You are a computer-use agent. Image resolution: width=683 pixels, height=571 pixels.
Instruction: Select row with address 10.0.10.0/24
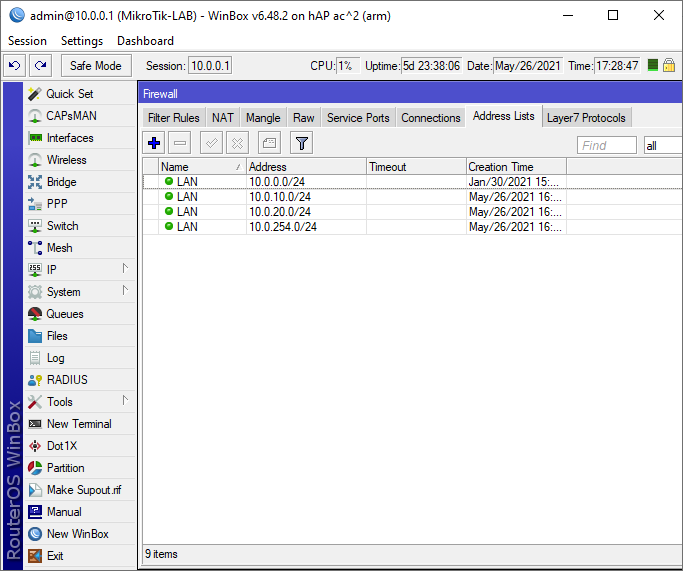(412, 197)
